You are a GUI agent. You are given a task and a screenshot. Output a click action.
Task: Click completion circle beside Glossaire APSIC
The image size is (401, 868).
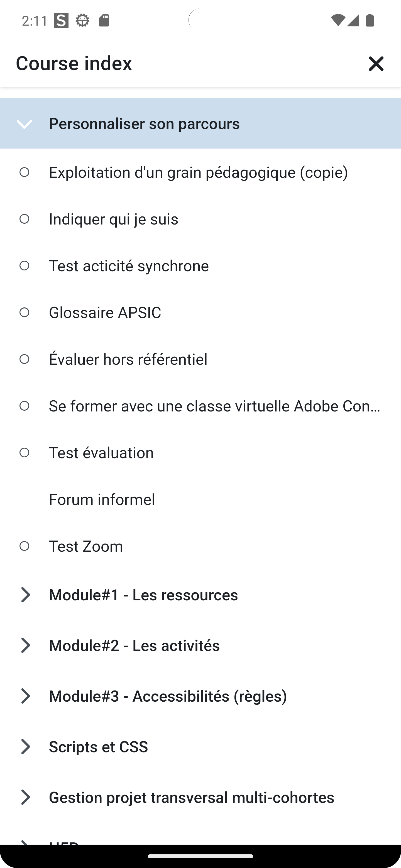[x=24, y=312]
